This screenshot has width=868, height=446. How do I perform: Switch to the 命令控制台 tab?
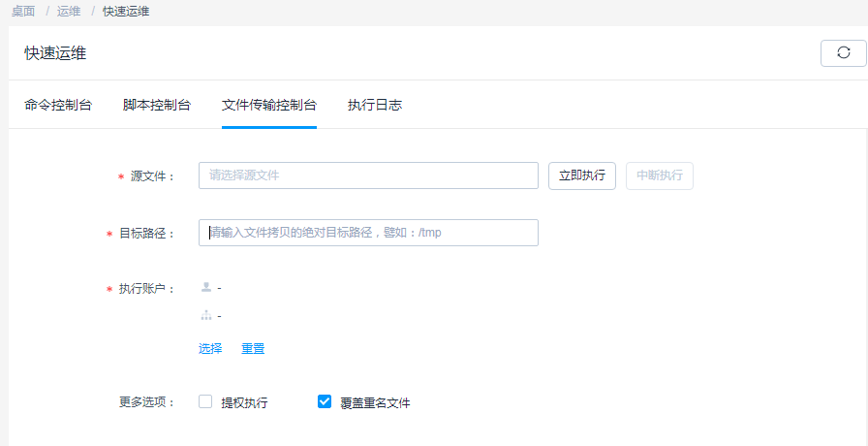click(x=58, y=106)
